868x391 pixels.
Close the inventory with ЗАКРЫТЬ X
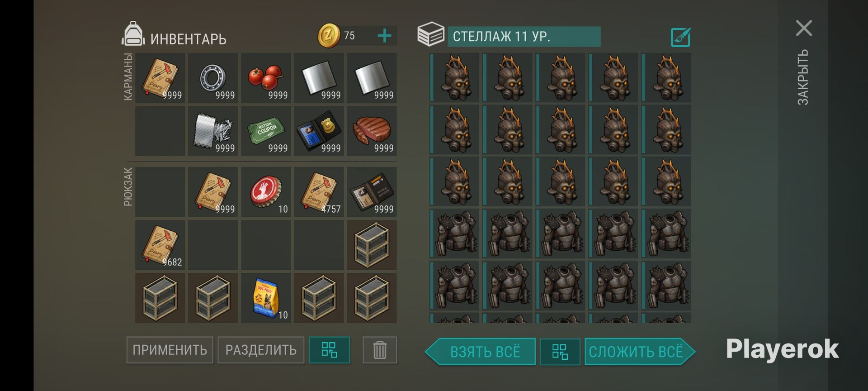point(804,28)
